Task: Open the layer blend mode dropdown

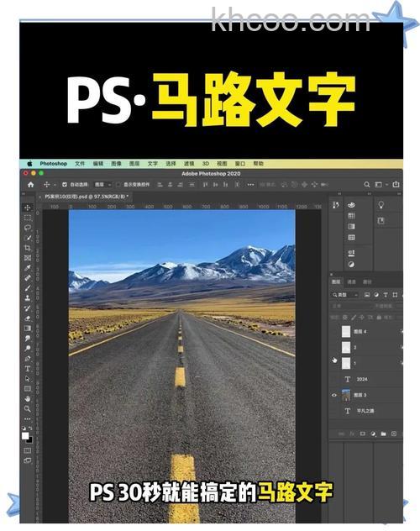Action: [x=349, y=306]
